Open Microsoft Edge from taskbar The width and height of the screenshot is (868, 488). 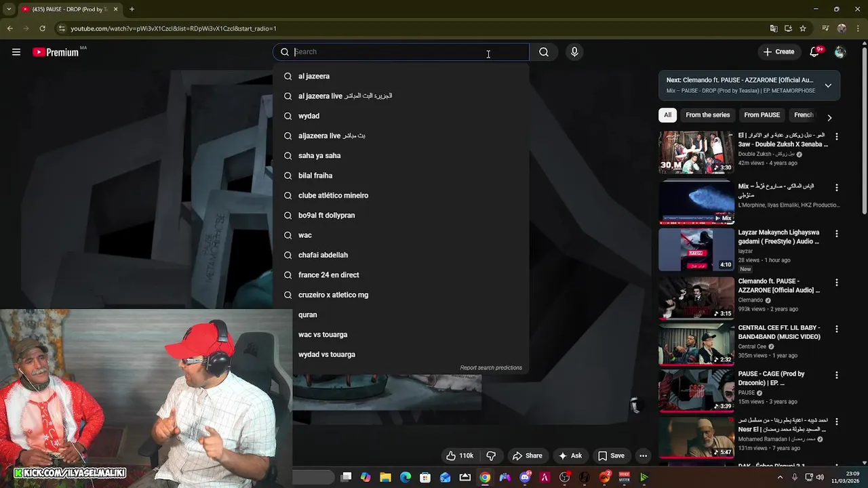pos(406,477)
